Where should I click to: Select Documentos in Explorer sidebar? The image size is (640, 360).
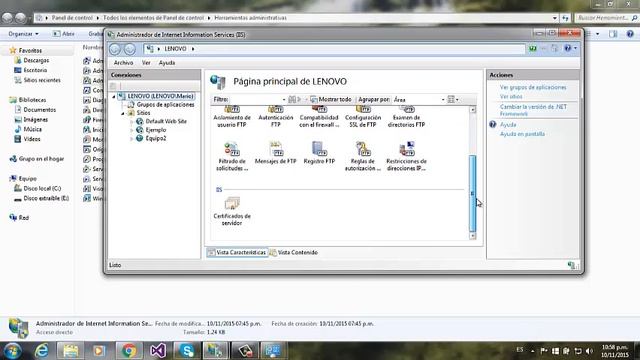pos(35,110)
